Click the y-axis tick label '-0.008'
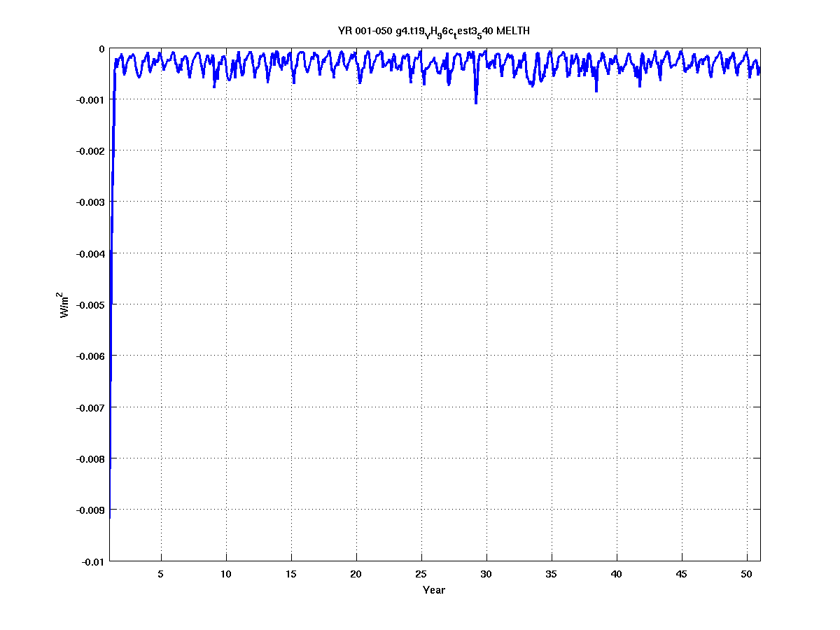This screenshot has width=840, height=630. 90,458
